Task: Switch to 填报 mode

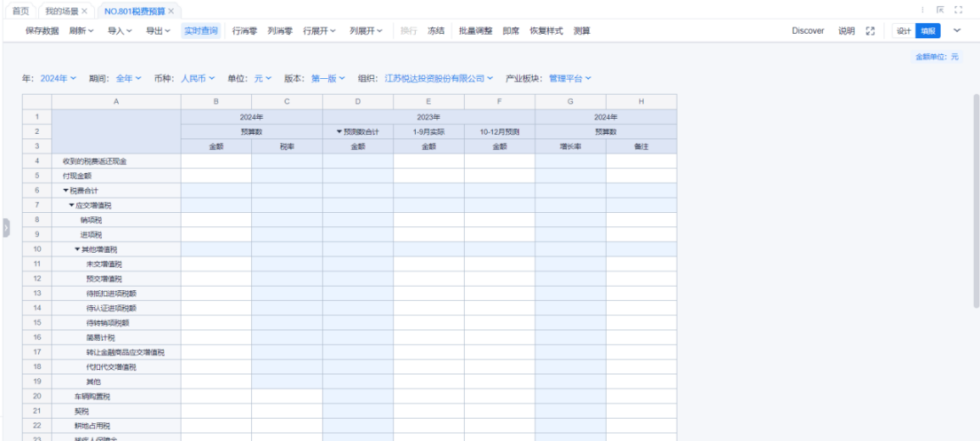Action: point(926,31)
